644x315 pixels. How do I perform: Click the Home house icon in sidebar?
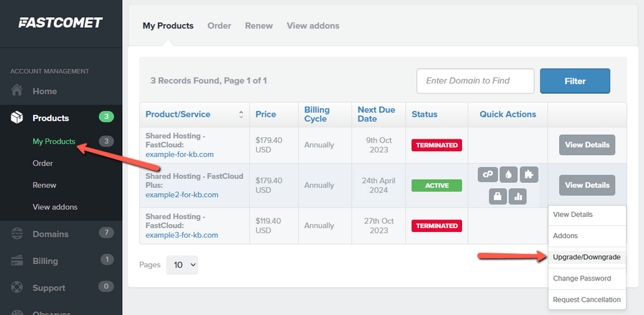17,91
